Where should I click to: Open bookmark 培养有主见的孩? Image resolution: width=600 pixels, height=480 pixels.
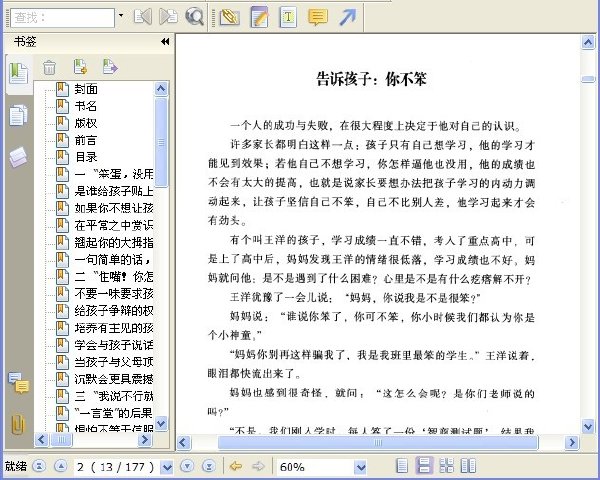click(x=114, y=328)
